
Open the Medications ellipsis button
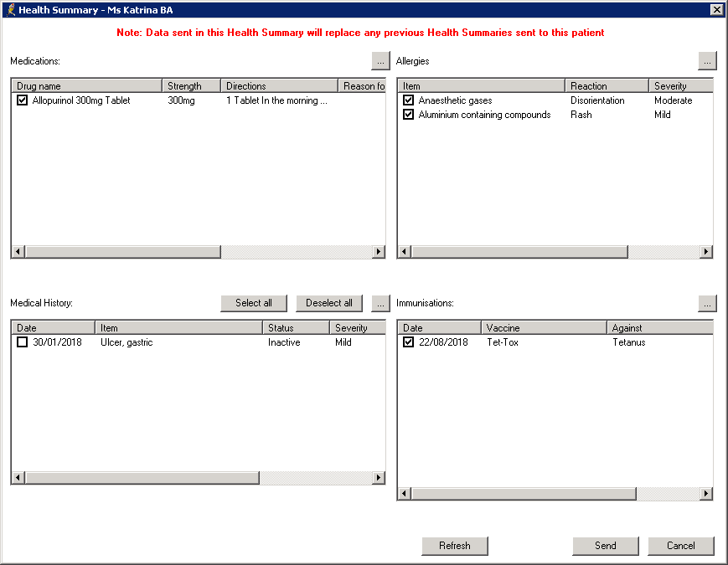[x=380, y=61]
